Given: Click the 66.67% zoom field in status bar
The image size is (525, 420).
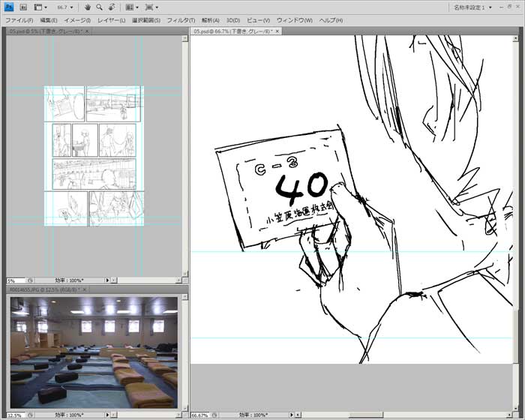Looking at the screenshot, I should tap(199, 415).
